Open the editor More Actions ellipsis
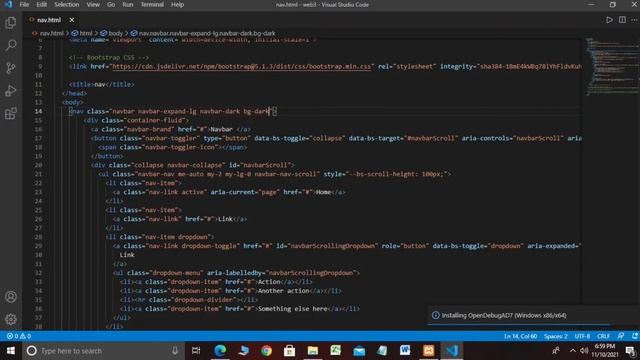Image resolution: width=640 pixels, height=360 pixels. 634,20
